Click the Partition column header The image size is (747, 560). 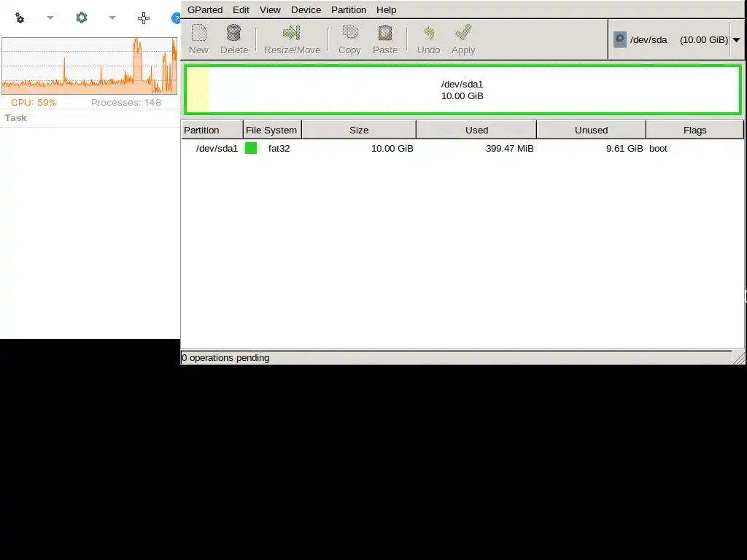(x=212, y=130)
